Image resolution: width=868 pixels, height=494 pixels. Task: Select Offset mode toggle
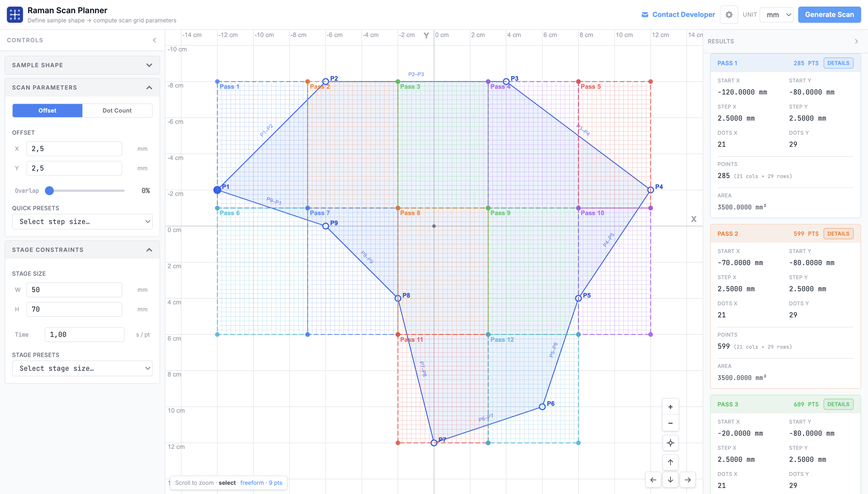pos(47,111)
